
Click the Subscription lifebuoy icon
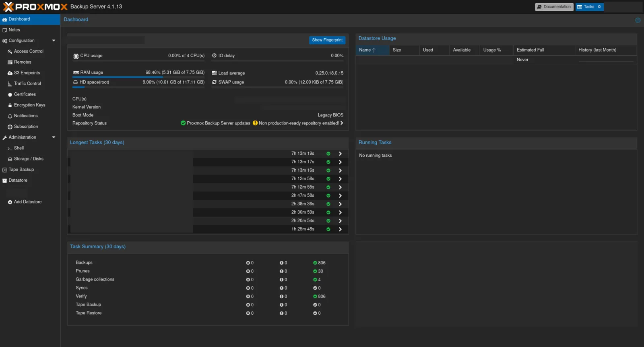(10, 127)
